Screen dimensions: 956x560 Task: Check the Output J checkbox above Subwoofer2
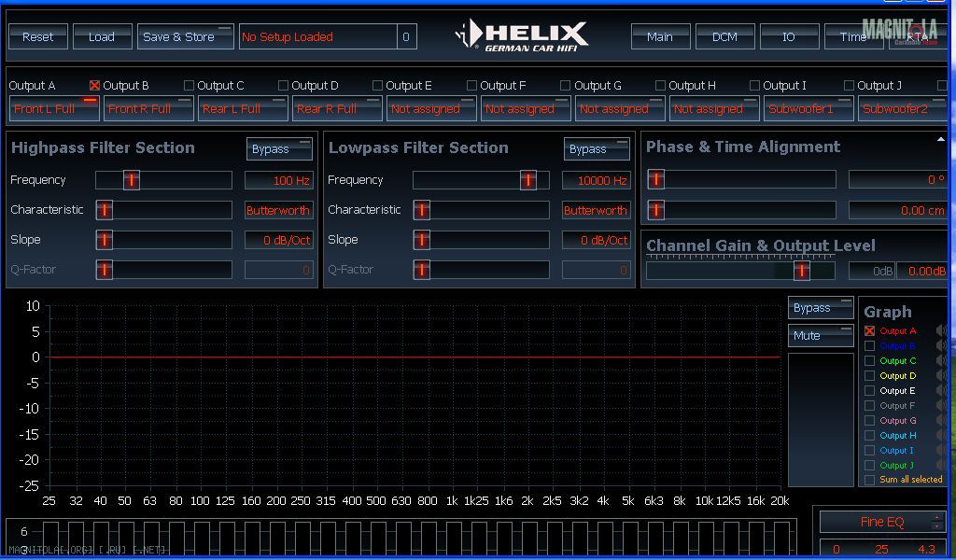[x=849, y=85]
